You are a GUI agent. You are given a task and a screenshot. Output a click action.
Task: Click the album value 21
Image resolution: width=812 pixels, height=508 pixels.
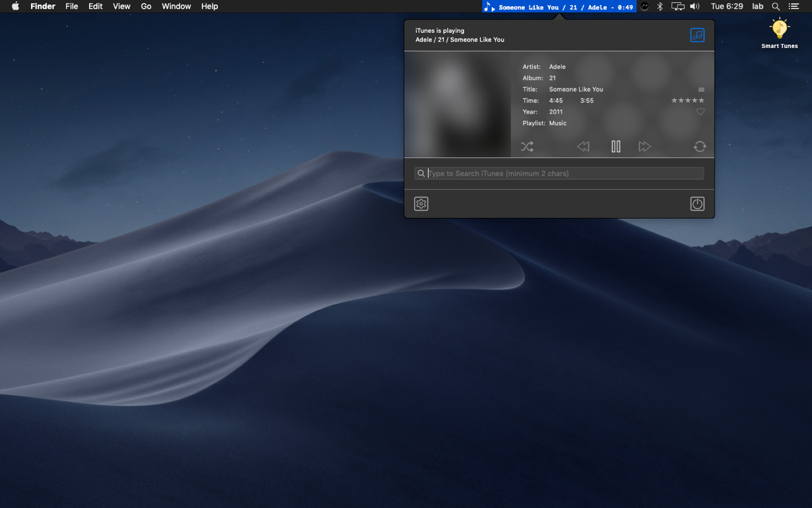(x=552, y=78)
